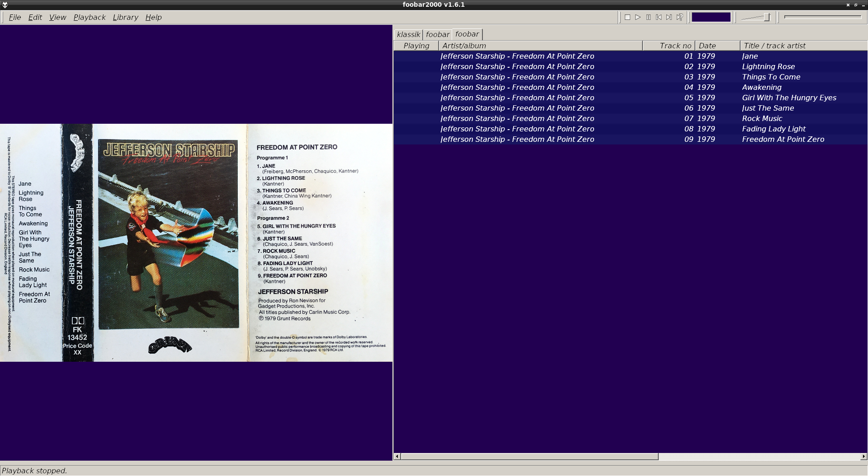Image resolution: width=868 pixels, height=476 pixels.
Task: Click the album cover art image
Action: tap(196, 243)
